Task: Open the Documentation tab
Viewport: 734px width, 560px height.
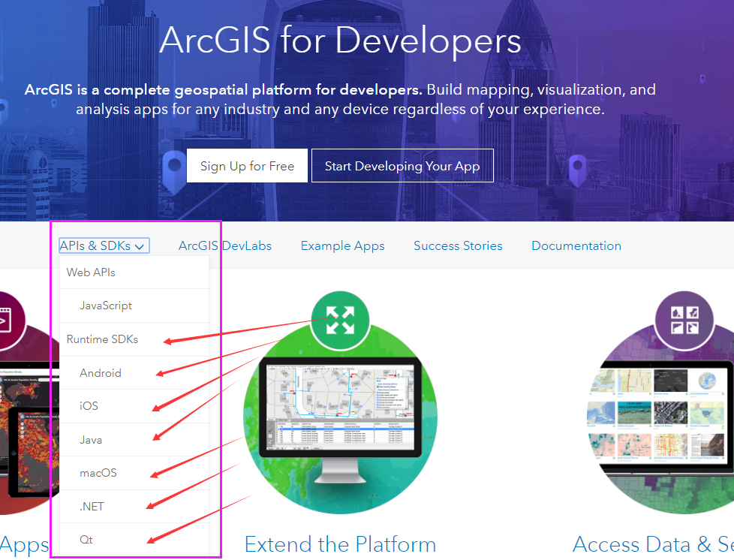Action: [576, 245]
